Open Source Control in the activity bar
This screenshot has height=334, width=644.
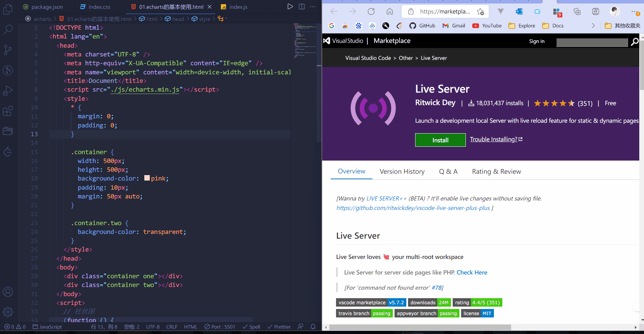click(x=8, y=50)
